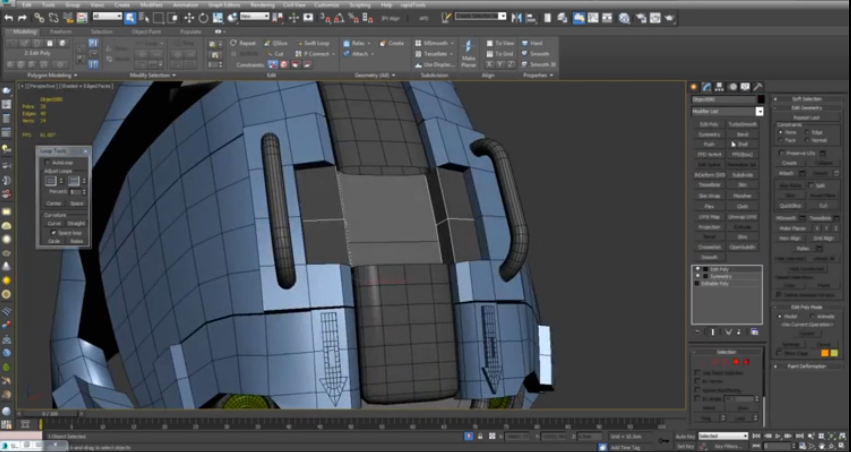Click the yellow cage color swatch
This screenshot has height=452, width=851.
(835, 353)
